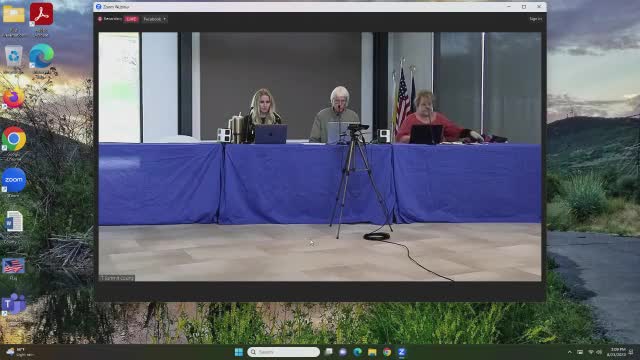
Task: Open the Recycle Bin on desktop
Action: [13, 56]
